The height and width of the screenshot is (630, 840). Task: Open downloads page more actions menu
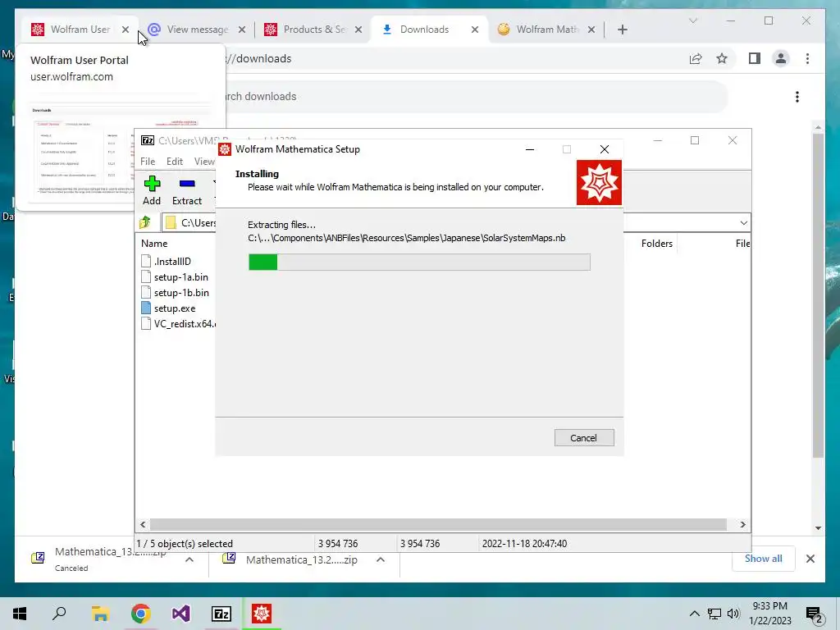click(797, 97)
